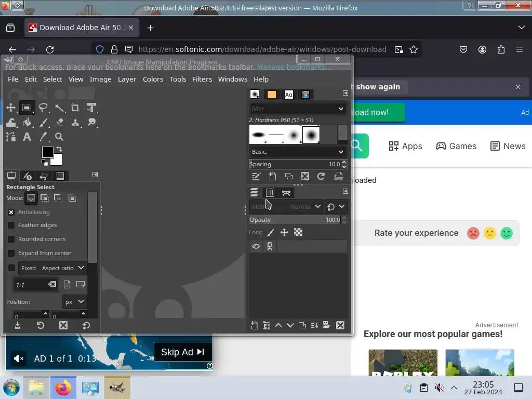Edit the selected brush
The width and height of the screenshot is (532, 399).
pyautogui.click(x=256, y=177)
